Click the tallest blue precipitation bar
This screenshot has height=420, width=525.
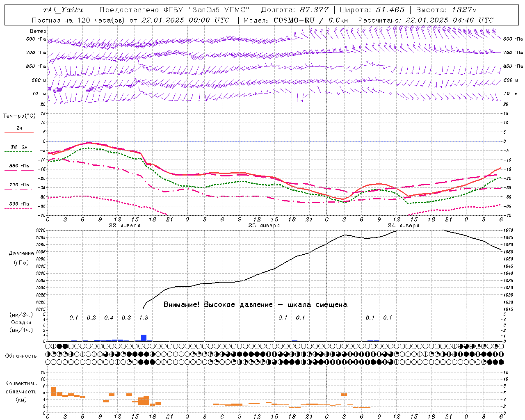(x=144, y=338)
